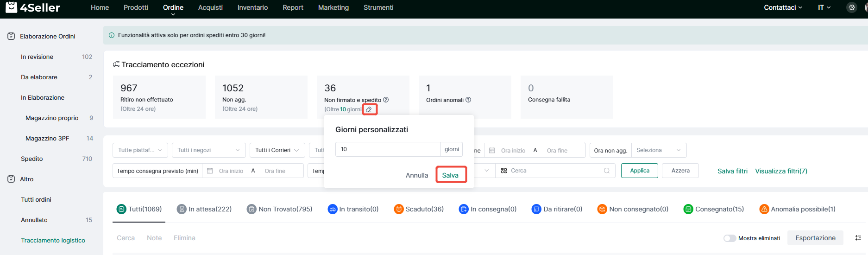Click the 4Seller logo icon
The image size is (868, 255).
pyautogui.click(x=11, y=7)
